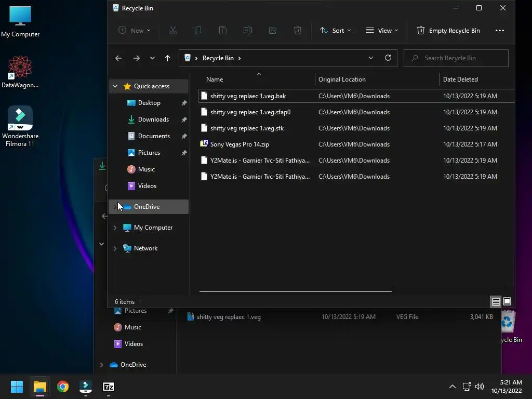Click the volume speaker tray icon

[x=480, y=387]
